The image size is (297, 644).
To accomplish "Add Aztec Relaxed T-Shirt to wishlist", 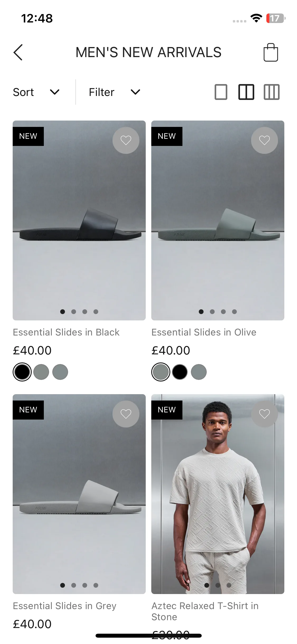I will [x=264, y=414].
